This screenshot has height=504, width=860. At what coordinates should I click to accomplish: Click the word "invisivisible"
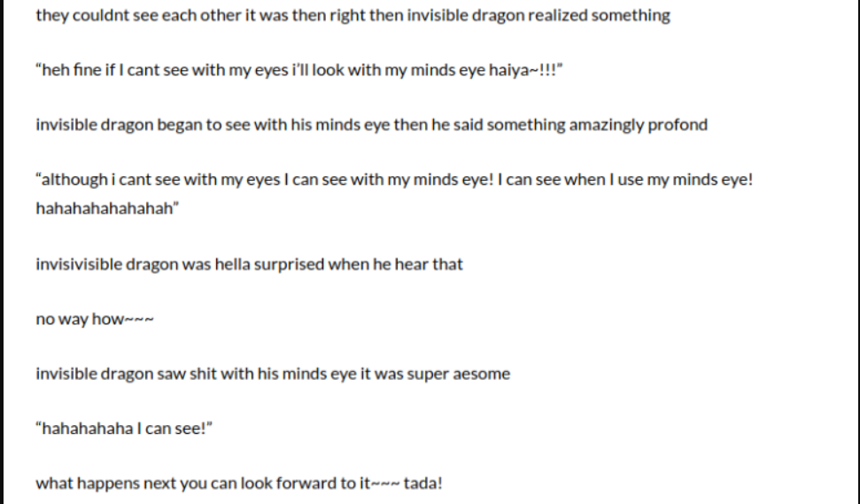(x=79, y=264)
